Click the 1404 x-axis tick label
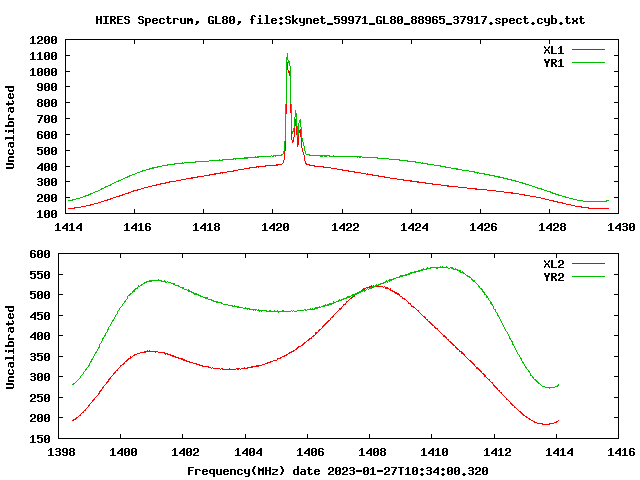The height and width of the screenshot is (480, 640). tap(247, 452)
